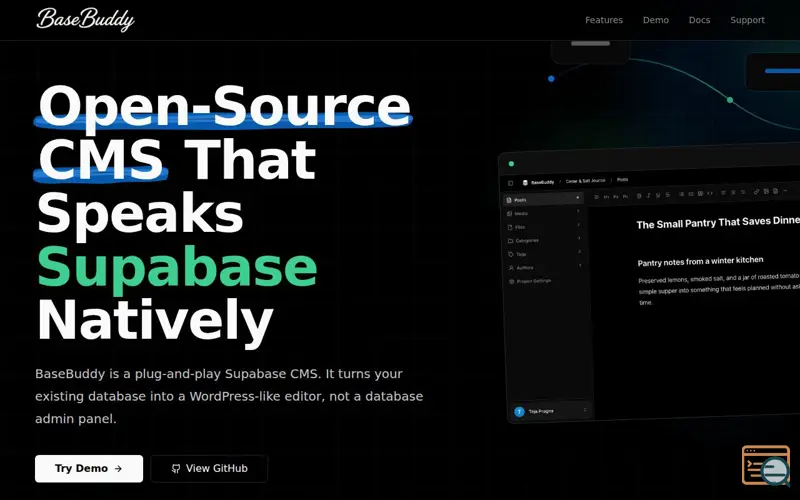The width and height of the screenshot is (800, 500).
Task: Expand the Authors chevron in preview sidebar
Action: point(580,265)
